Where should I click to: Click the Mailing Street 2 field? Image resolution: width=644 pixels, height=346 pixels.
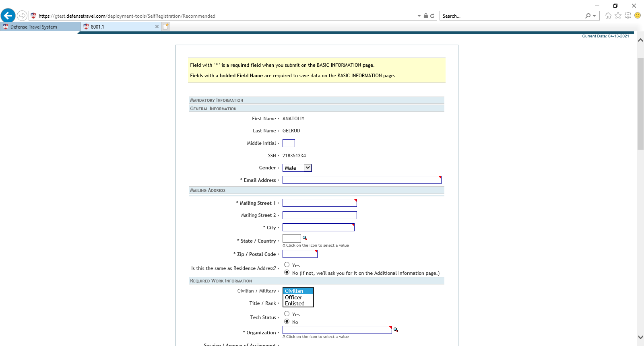pyautogui.click(x=320, y=215)
